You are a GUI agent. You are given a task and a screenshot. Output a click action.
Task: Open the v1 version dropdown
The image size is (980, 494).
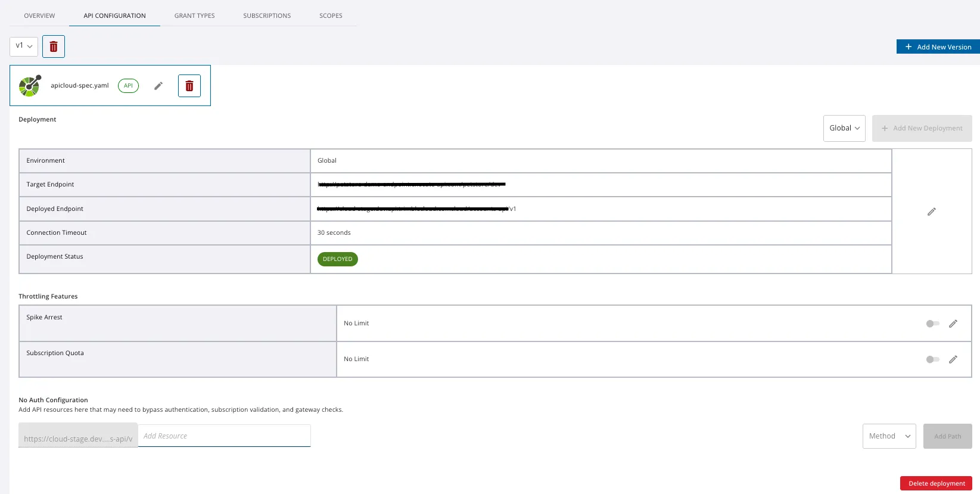[x=24, y=46]
